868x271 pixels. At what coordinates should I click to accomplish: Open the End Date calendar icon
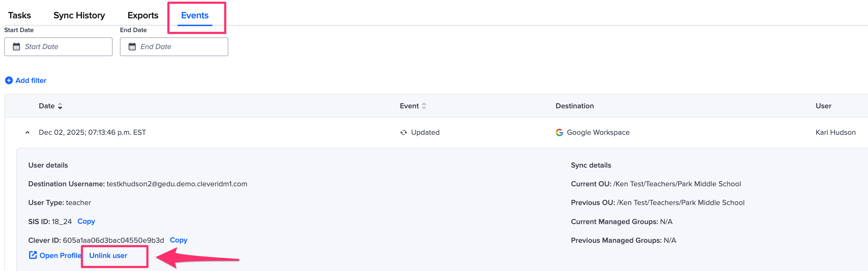132,47
